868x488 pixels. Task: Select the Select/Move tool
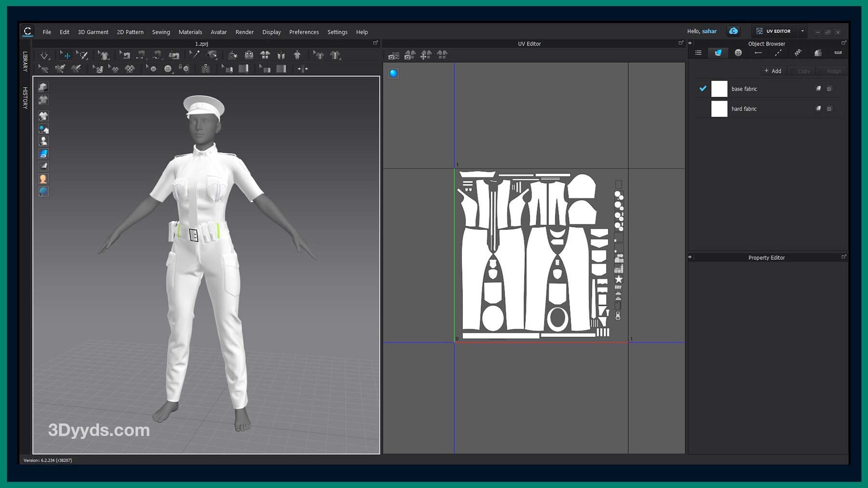[66, 55]
